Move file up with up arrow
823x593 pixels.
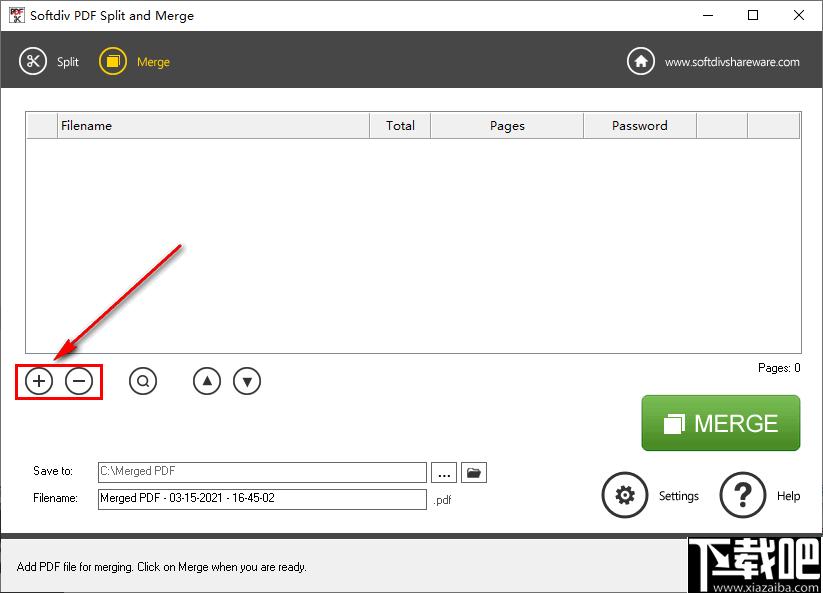[x=207, y=381]
